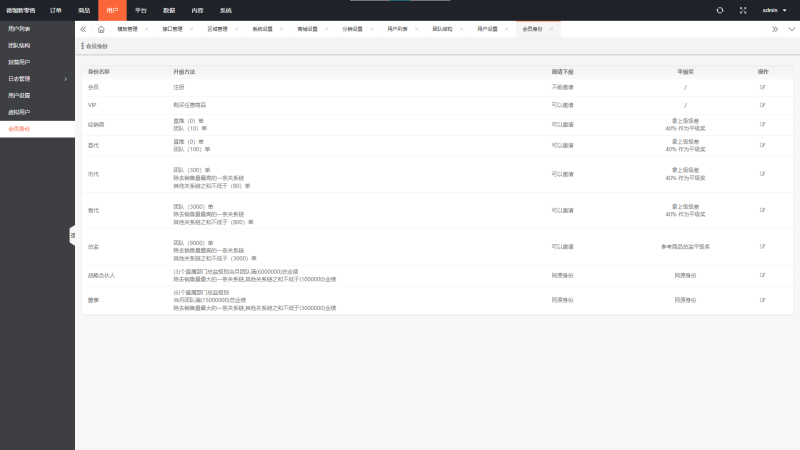This screenshot has height=450, width=800.
Task: Open tab options dropdown arrow
Action: (792, 29)
